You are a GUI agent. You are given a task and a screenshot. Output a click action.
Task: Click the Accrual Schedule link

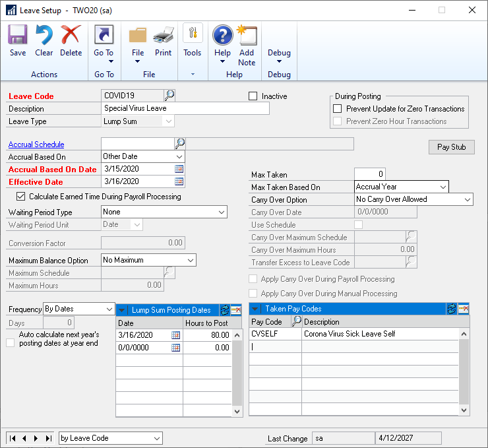tap(36, 144)
